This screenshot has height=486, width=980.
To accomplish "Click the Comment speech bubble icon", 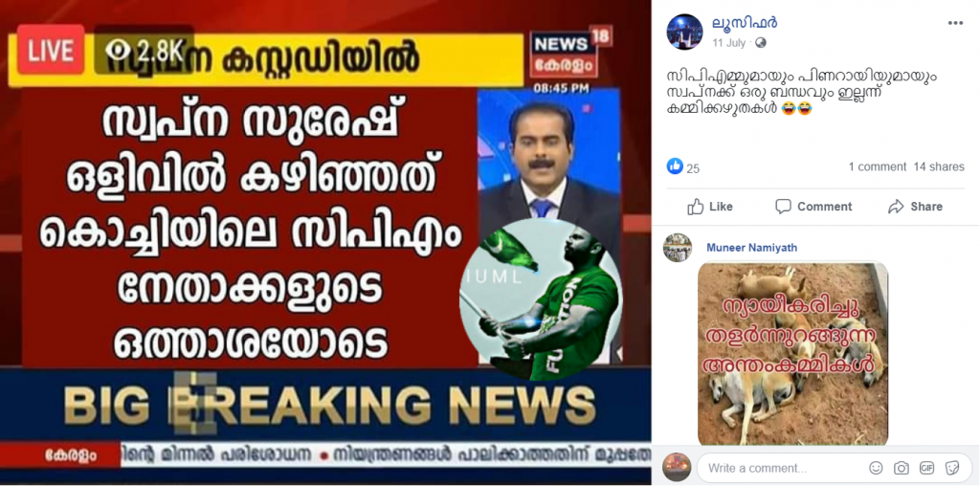I will (783, 207).
